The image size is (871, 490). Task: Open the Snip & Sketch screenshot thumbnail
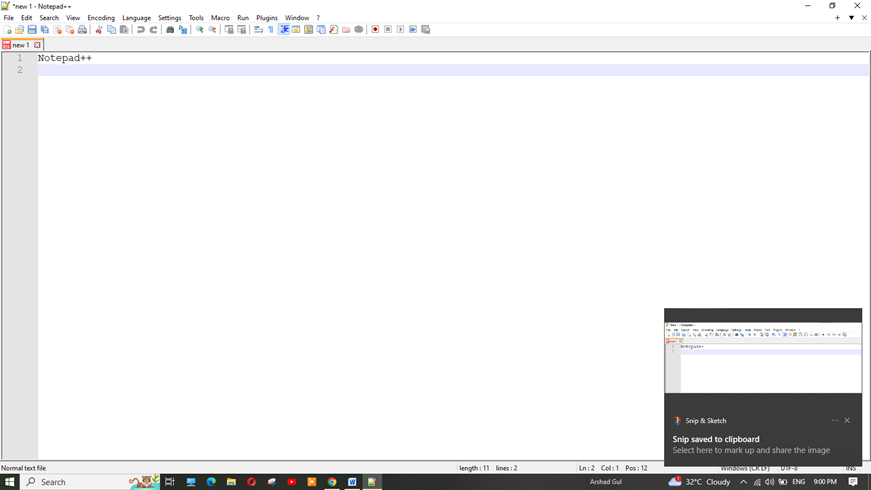click(763, 357)
